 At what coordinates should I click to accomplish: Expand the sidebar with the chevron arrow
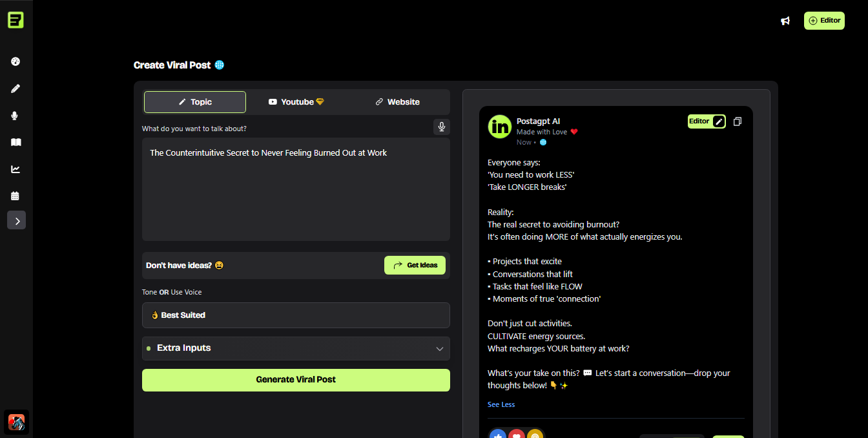(17, 220)
